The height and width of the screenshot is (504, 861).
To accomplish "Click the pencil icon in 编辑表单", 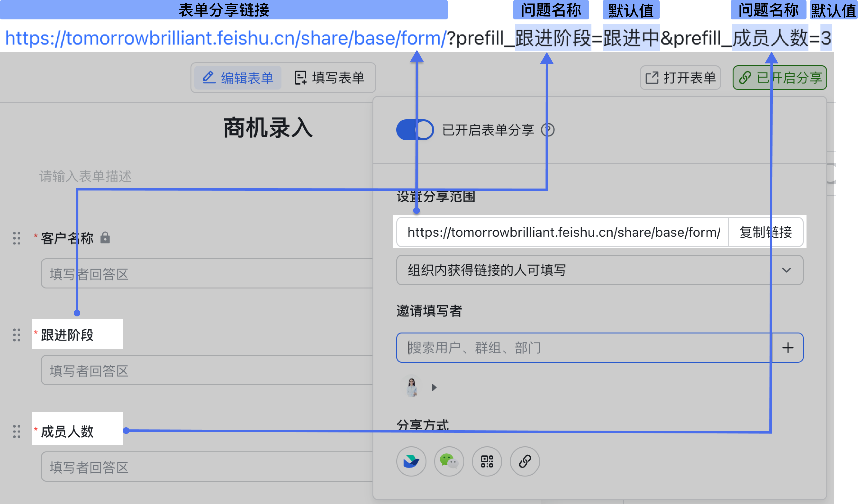I will tap(209, 77).
